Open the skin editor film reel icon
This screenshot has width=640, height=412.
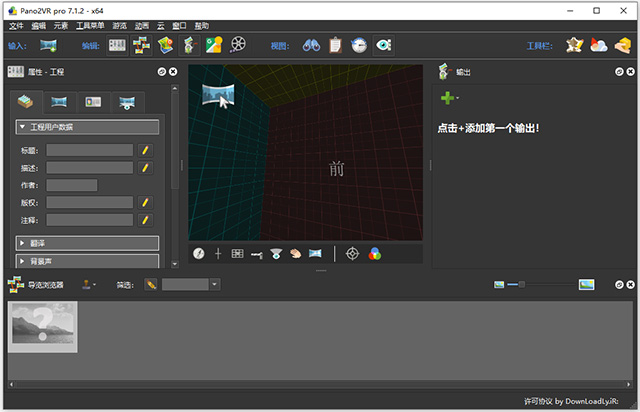pyautogui.click(x=238, y=45)
